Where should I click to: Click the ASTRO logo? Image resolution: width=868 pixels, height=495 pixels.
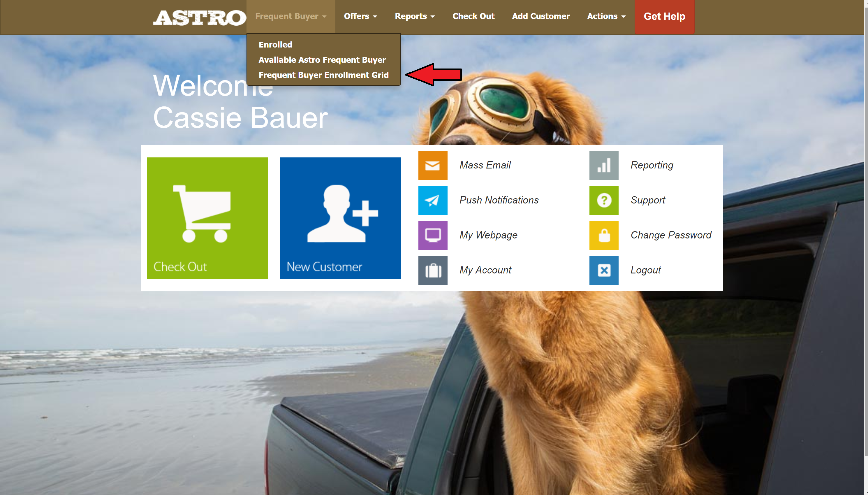pyautogui.click(x=199, y=18)
